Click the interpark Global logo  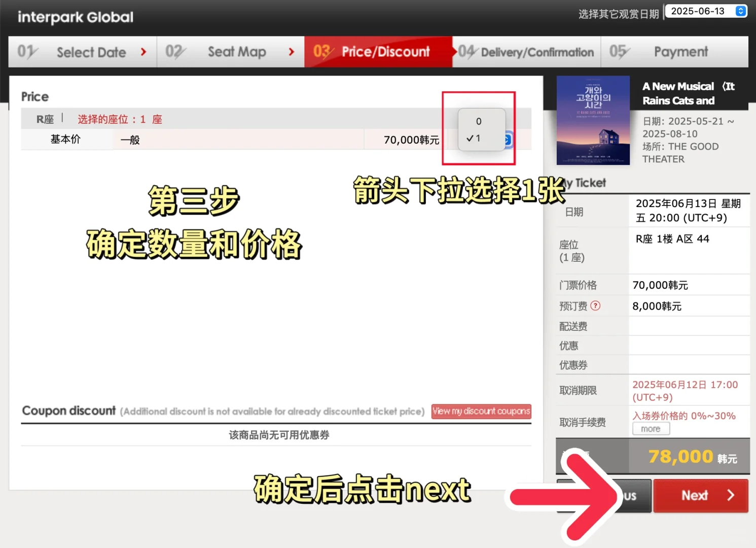75,17
